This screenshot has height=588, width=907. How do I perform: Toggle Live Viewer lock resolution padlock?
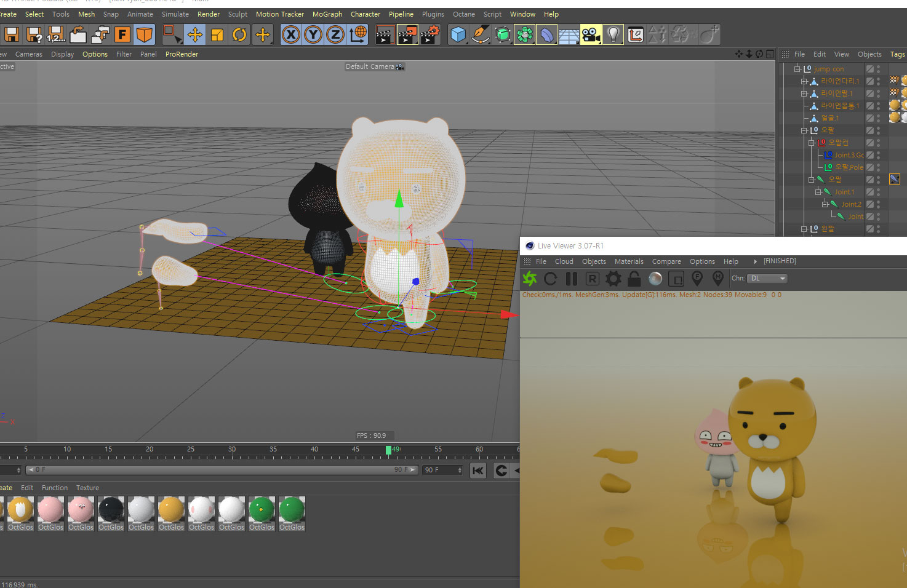[x=634, y=279]
